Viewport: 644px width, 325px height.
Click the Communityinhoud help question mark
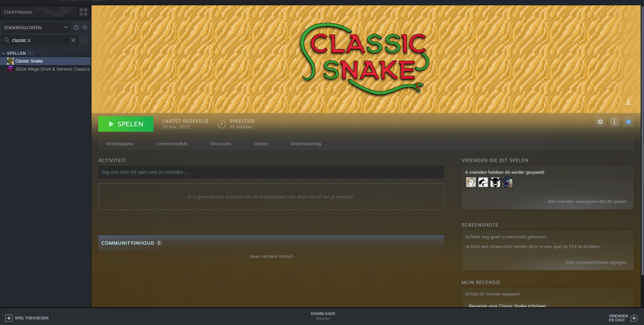click(x=159, y=243)
